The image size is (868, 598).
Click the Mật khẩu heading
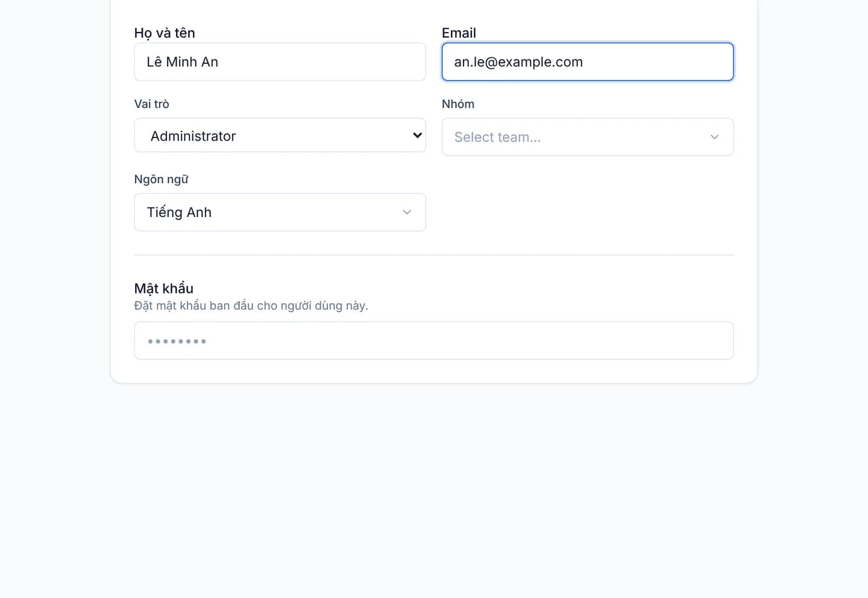point(163,288)
